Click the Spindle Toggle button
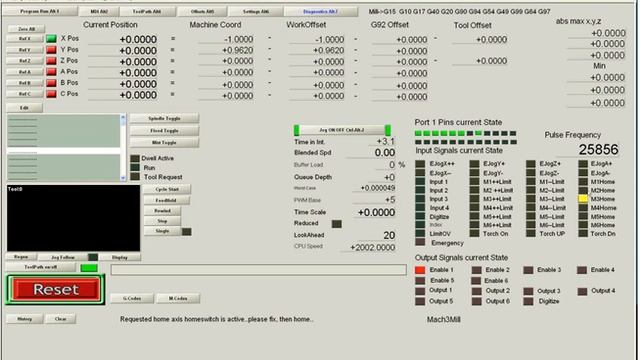The width and height of the screenshot is (640, 360). pos(164,118)
